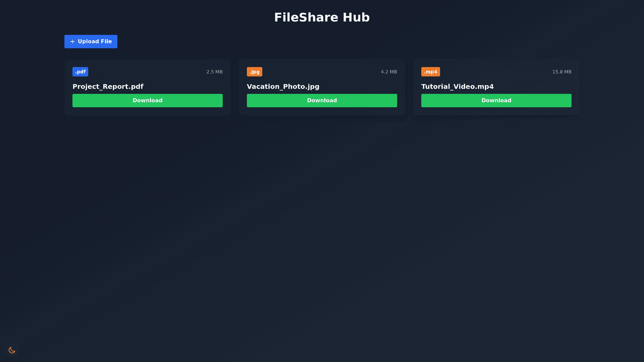The width and height of the screenshot is (644, 362).
Task: Click the orange .mp4 file type badge
Action: point(430,72)
